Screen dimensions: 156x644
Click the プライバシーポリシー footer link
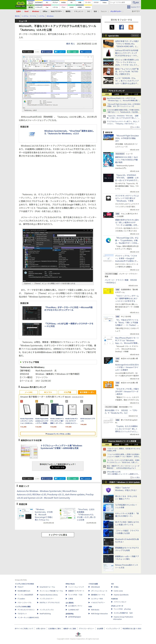86,629
